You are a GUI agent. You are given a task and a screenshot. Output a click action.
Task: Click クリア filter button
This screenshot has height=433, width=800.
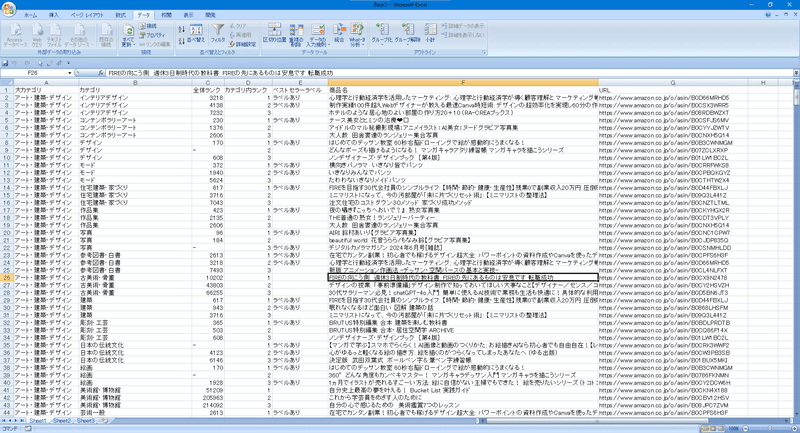click(x=238, y=26)
